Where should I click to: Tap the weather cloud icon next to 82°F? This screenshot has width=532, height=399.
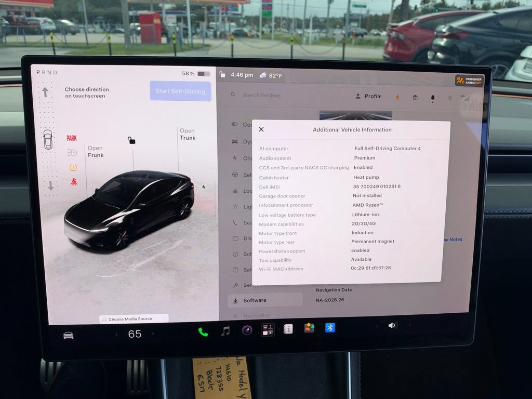pyautogui.click(x=263, y=75)
